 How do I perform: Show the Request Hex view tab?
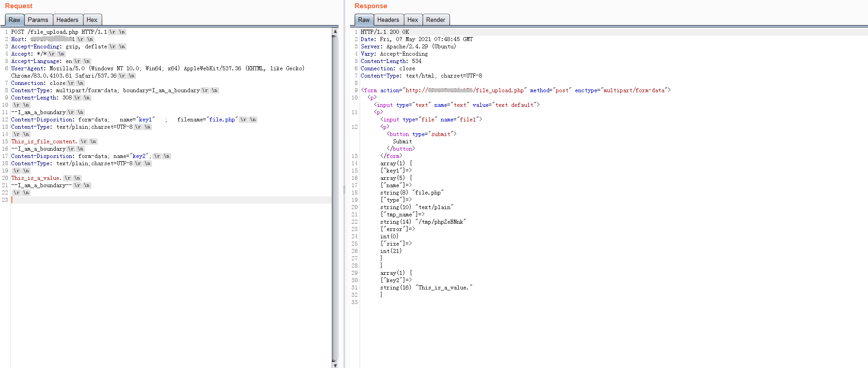(92, 20)
